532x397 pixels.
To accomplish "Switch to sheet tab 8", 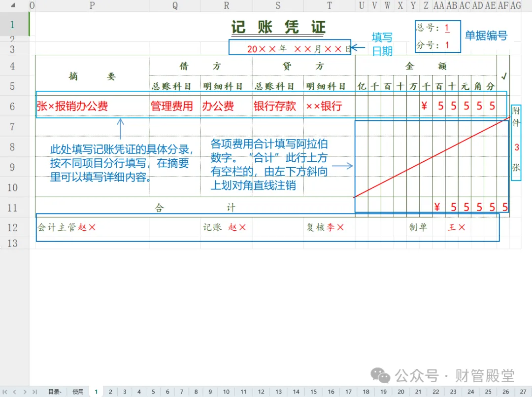I will 196,392.
